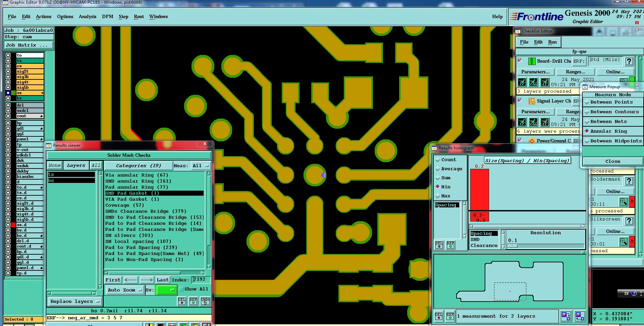Click next arrow ---> button
Screen dimensions: 644x326
pyautogui.click(x=147, y=280)
